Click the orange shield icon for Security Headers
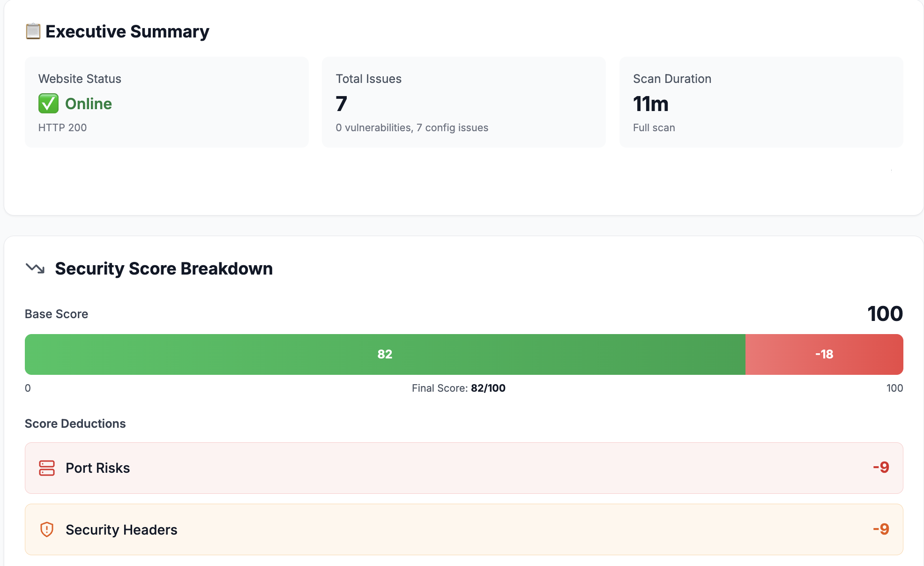The height and width of the screenshot is (566, 924). coord(47,529)
